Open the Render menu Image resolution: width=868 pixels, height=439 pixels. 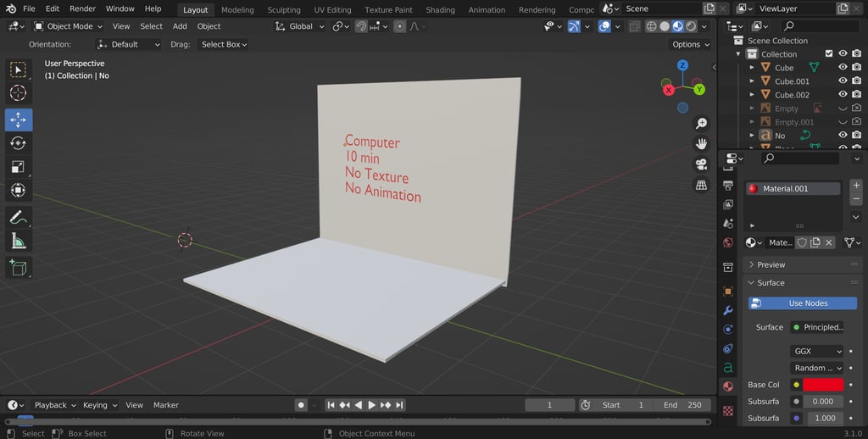point(82,8)
